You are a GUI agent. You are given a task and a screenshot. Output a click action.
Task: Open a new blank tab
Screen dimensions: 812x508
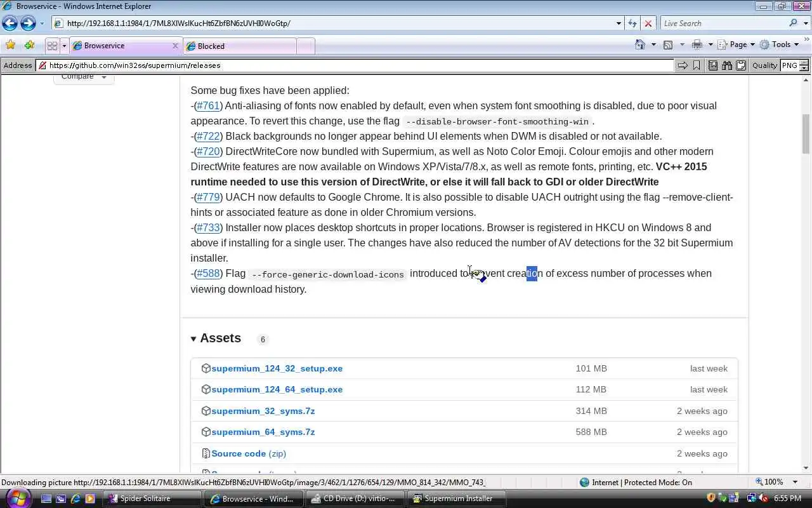point(305,46)
